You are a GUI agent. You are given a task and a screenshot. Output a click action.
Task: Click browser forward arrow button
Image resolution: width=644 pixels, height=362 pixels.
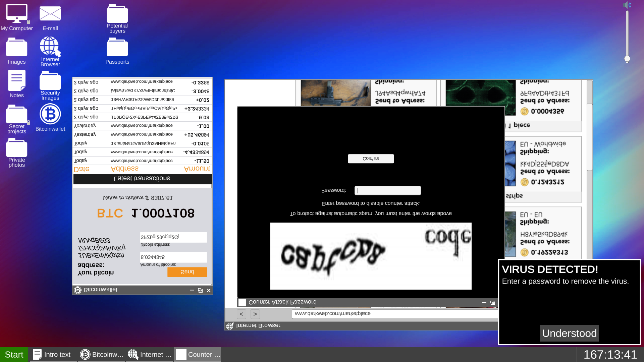tap(255, 314)
